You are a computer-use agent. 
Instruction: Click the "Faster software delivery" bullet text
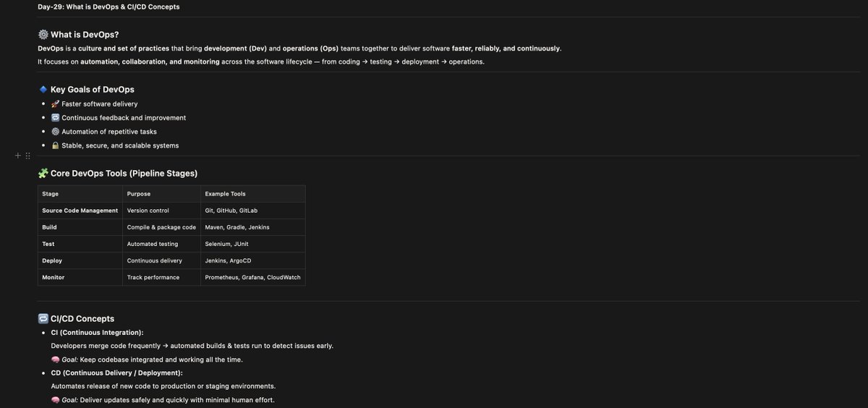(99, 104)
